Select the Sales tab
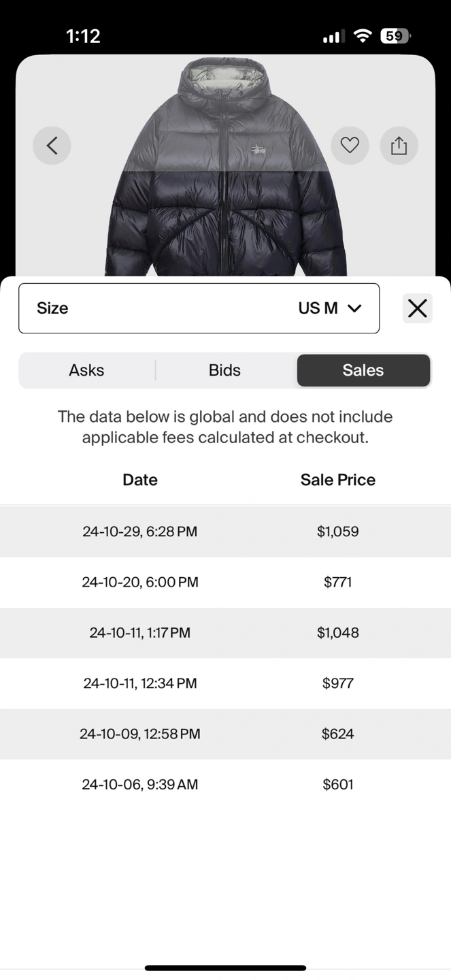 point(363,370)
